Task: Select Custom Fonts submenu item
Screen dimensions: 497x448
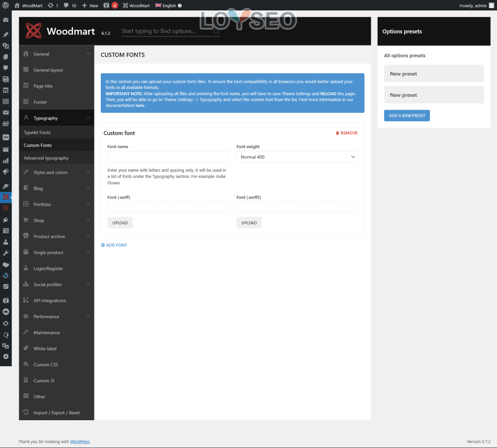Action: [x=57, y=145]
